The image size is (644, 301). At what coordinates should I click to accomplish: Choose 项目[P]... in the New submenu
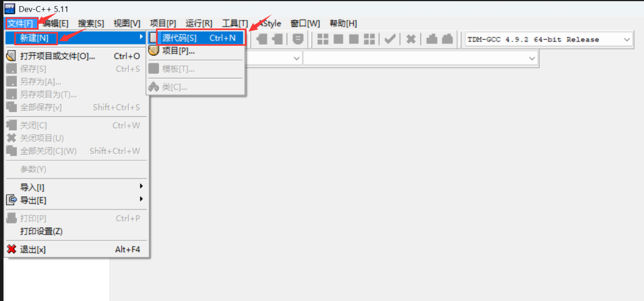pos(196,50)
